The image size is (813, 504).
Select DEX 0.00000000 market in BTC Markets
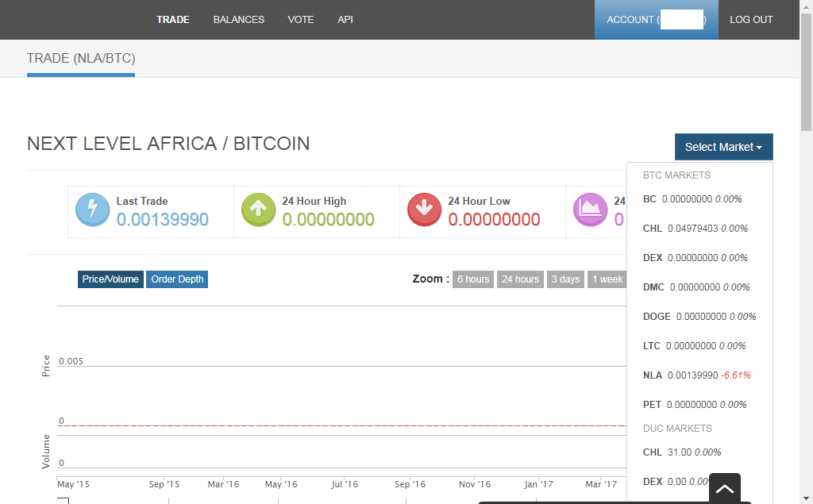point(695,258)
